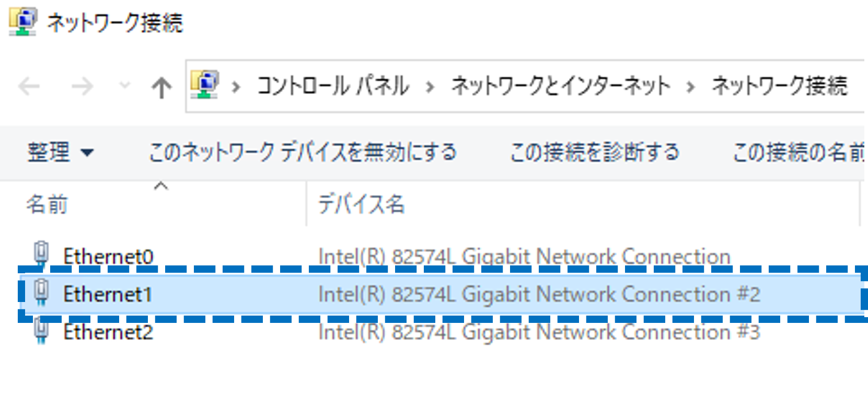Open コントロール パネル breadcrumb
Viewport: 868px width, 395px height.
pos(333,86)
